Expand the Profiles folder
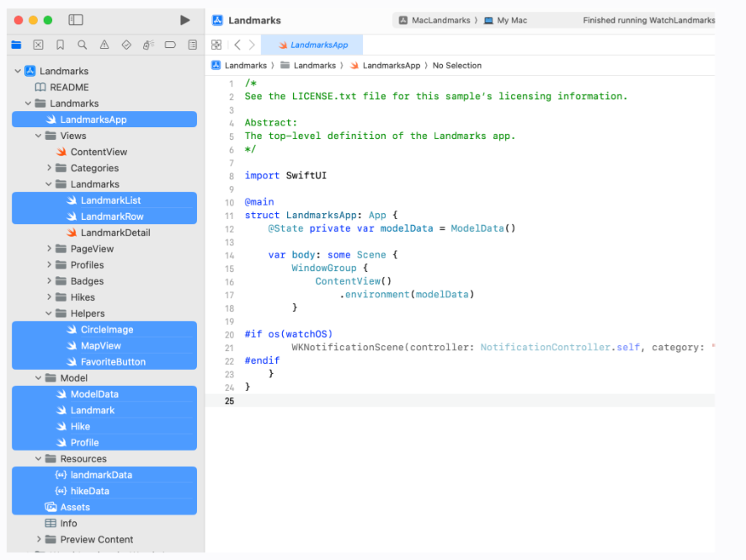This screenshot has height=560, width=746. [x=49, y=265]
